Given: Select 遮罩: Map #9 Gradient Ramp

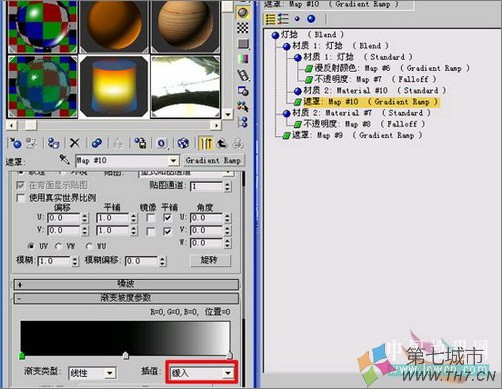Looking at the screenshot, I should (353, 135).
